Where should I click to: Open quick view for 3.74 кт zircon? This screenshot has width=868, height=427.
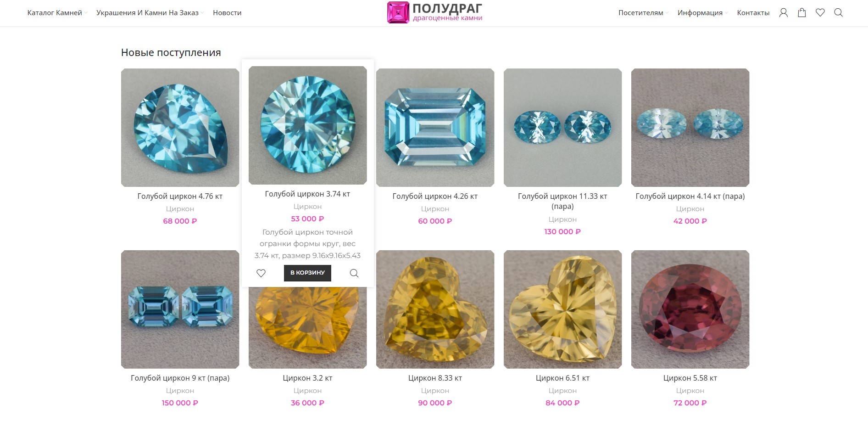[354, 273]
